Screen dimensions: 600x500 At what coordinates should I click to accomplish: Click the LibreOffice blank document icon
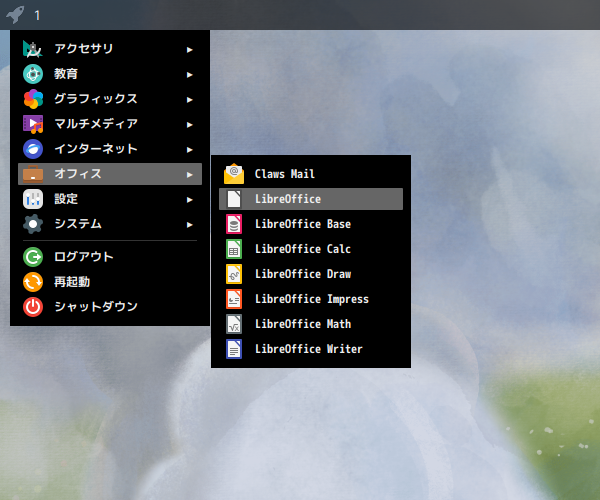point(234,199)
